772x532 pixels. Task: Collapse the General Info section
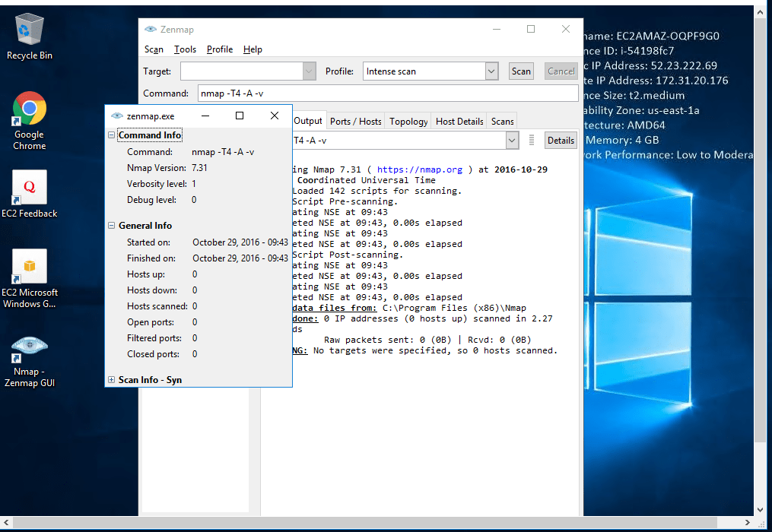[x=112, y=226]
